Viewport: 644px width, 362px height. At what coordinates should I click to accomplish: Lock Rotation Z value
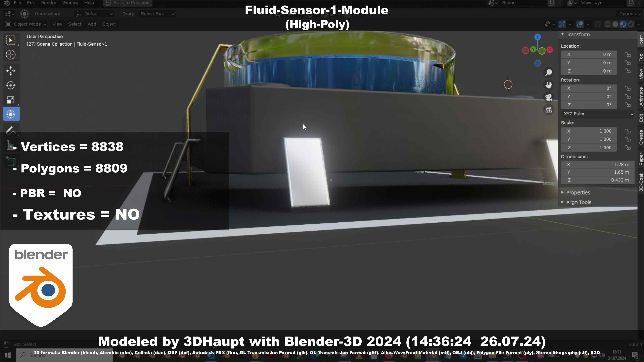click(628, 105)
